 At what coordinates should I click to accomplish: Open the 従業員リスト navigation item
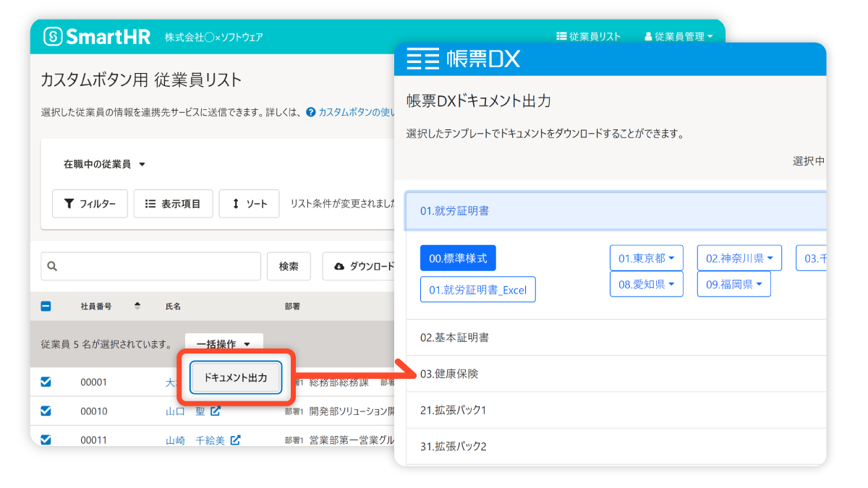coord(589,37)
